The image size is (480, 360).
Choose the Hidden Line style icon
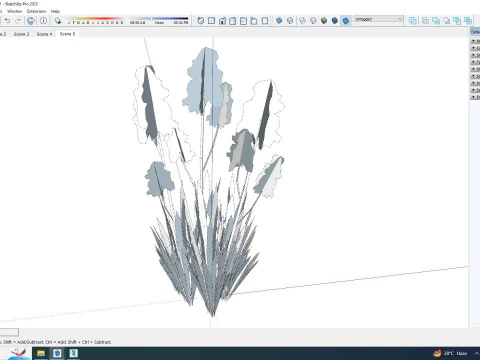pos(313,21)
